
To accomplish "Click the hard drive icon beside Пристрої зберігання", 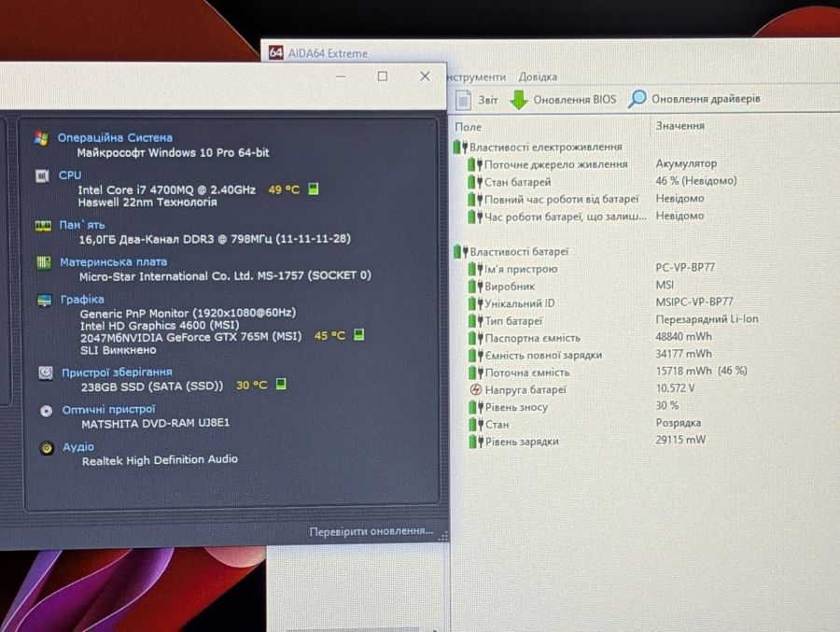I will pos(46,372).
